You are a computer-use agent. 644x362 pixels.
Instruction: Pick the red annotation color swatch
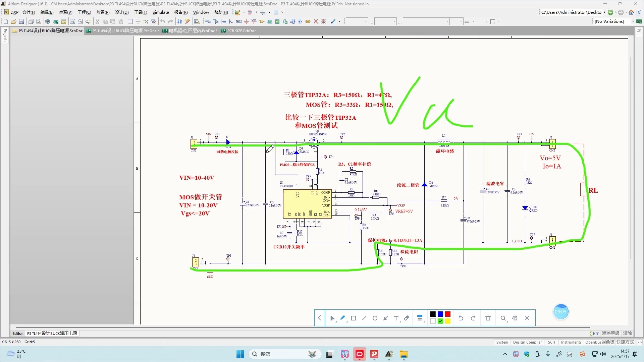[448, 314]
